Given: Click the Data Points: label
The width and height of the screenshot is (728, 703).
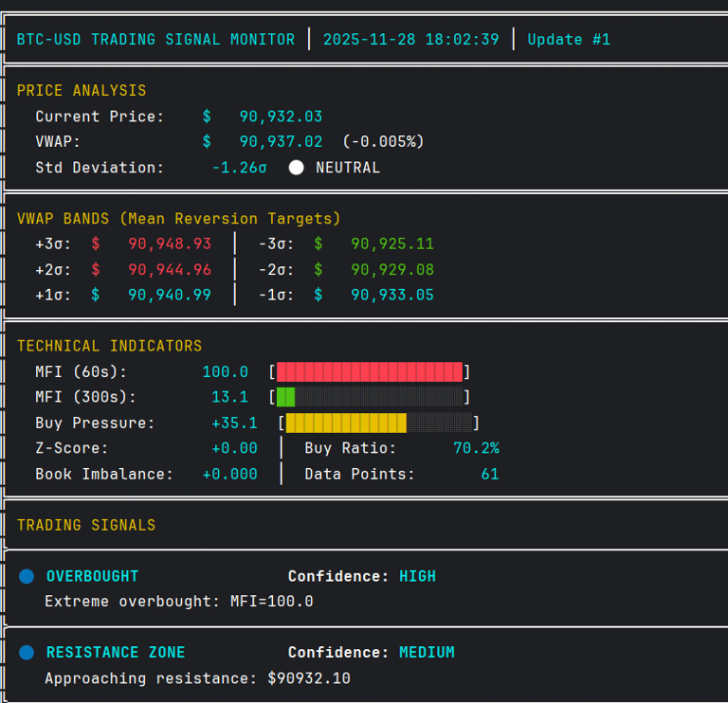Looking at the screenshot, I should pyautogui.click(x=360, y=475).
